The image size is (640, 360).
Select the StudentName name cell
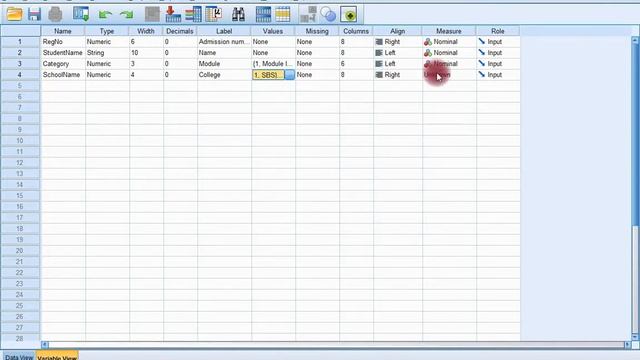(x=63, y=53)
